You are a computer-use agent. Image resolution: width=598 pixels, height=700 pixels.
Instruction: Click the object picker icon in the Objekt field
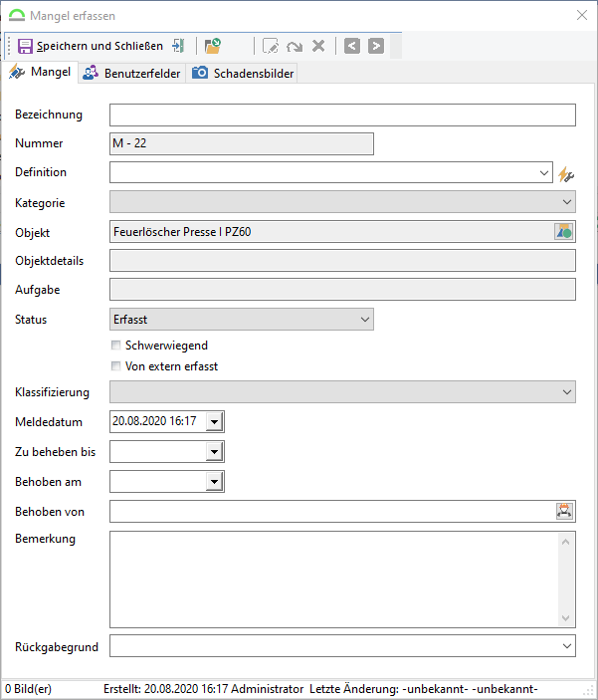[563, 232]
